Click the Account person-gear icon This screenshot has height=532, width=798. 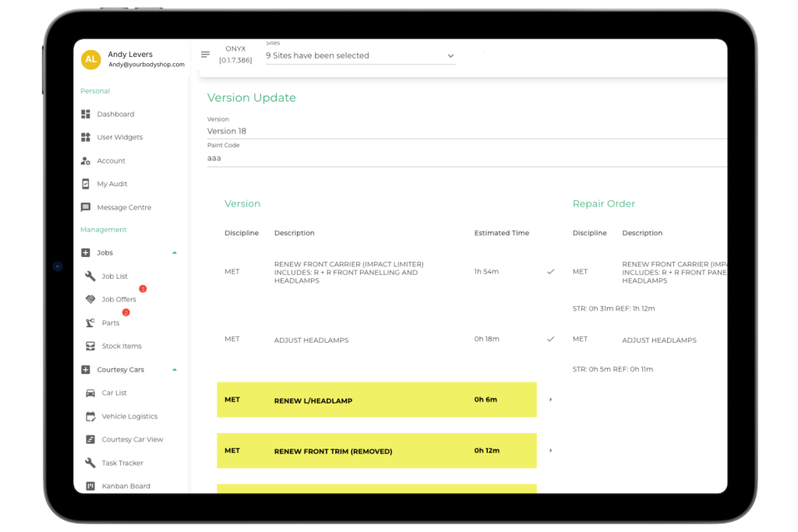click(86, 160)
